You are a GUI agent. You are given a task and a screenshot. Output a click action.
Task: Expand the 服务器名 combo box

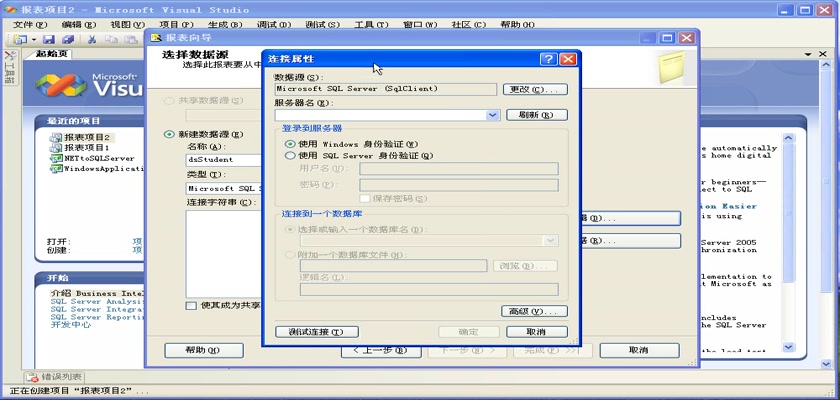(x=493, y=115)
